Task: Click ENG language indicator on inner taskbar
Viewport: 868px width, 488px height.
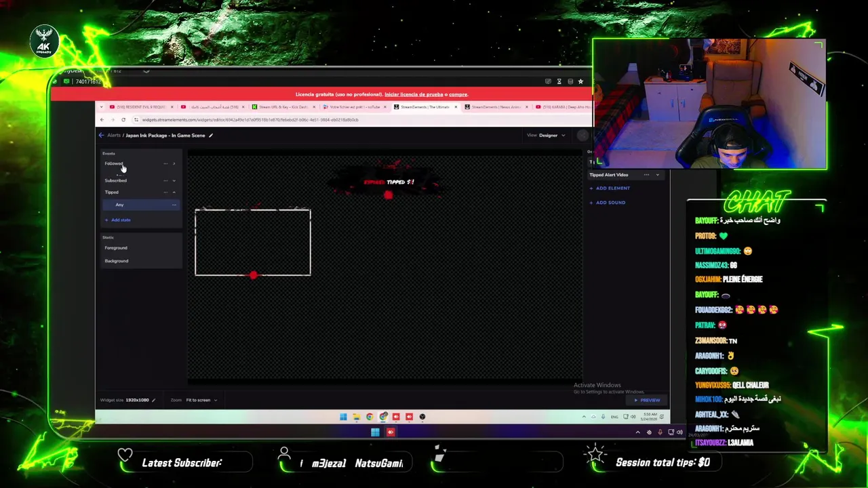Action: pyautogui.click(x=613, y=417)
